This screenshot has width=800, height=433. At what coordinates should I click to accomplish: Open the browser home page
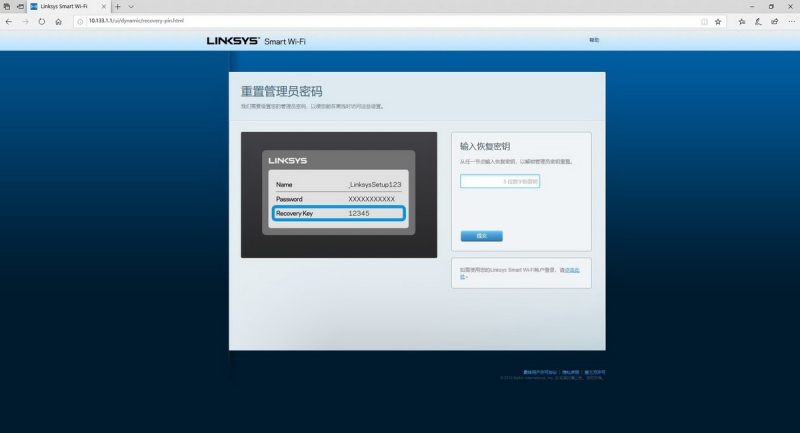tap(59, 21)
